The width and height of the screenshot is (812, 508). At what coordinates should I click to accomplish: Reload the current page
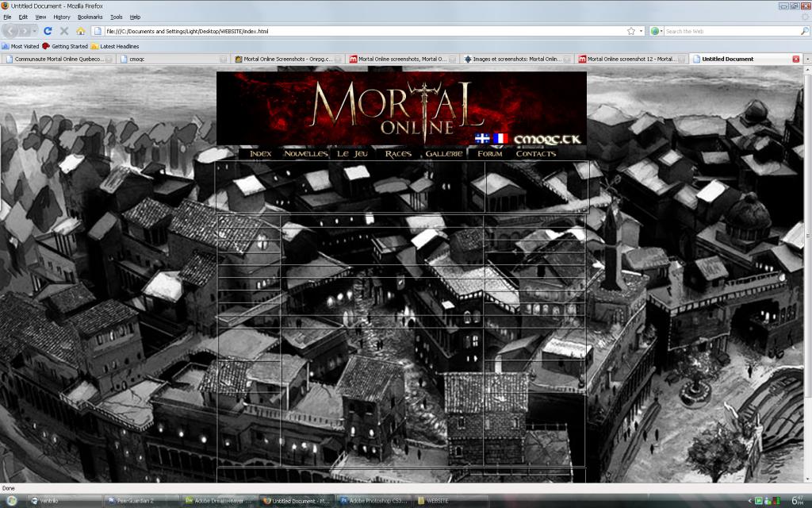(48, 31)
